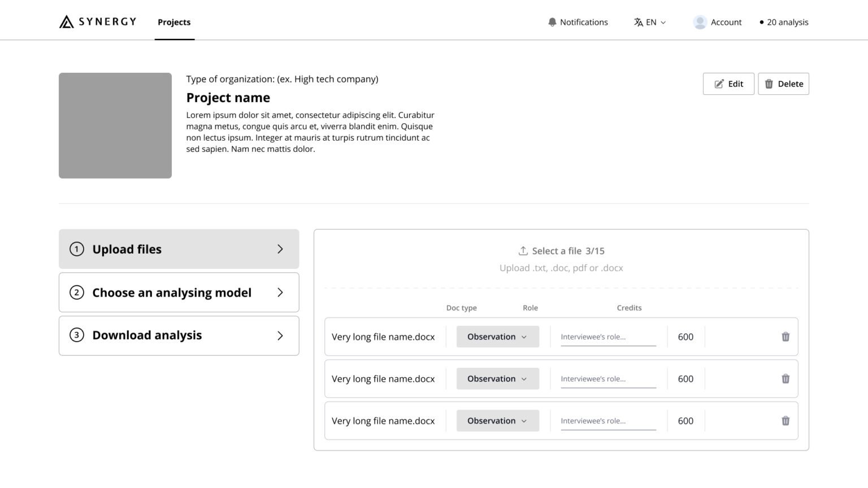
Task: Open the Observation doc type dropdown, first row
Action: pos(497,337)
